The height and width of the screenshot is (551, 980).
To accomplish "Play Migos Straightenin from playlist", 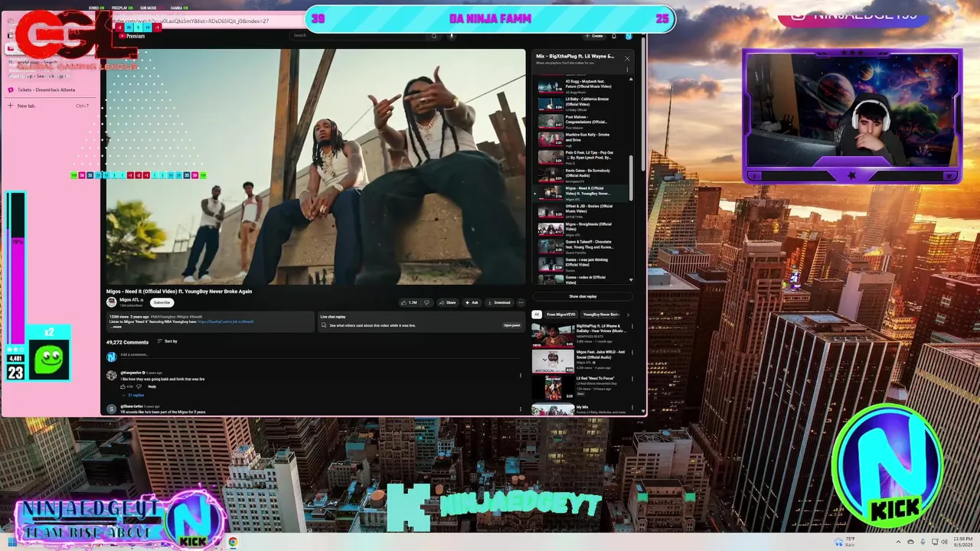I will click(583, 229).
